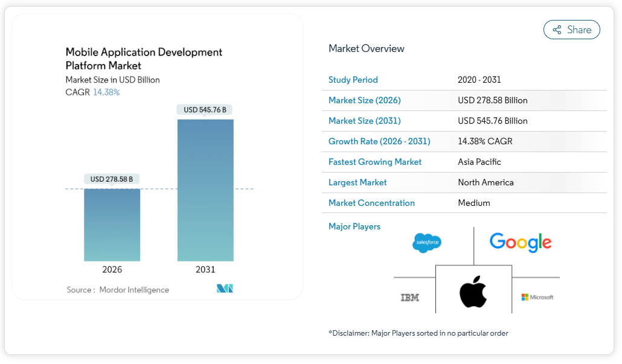Click the Growth Rate (2026 - 2031) label
This screenshot has height=364, width=622.
point(379,141)
